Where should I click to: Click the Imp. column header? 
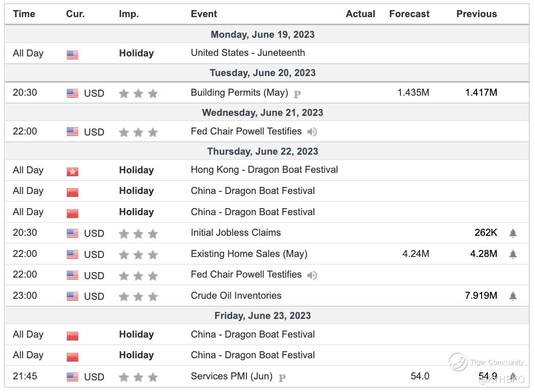point(129,14)
